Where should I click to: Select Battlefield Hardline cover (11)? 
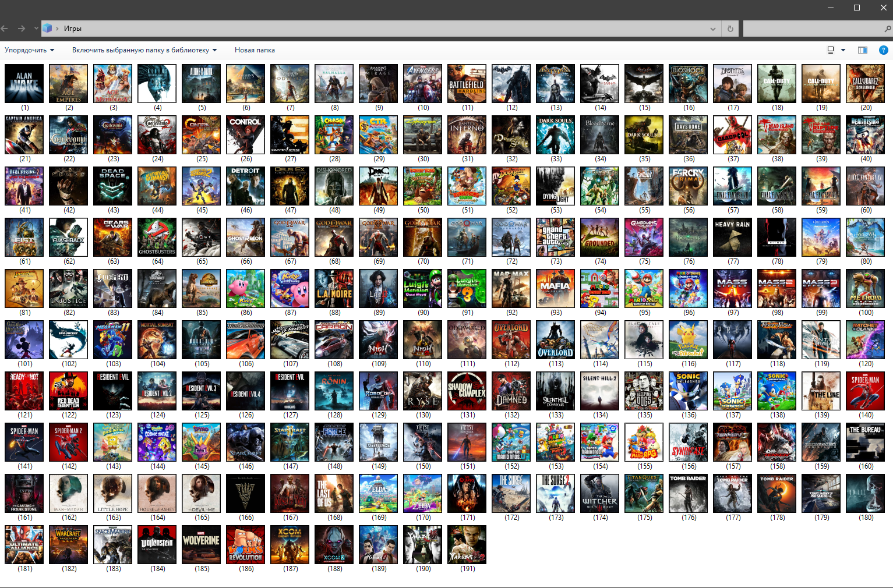[467, 84]
